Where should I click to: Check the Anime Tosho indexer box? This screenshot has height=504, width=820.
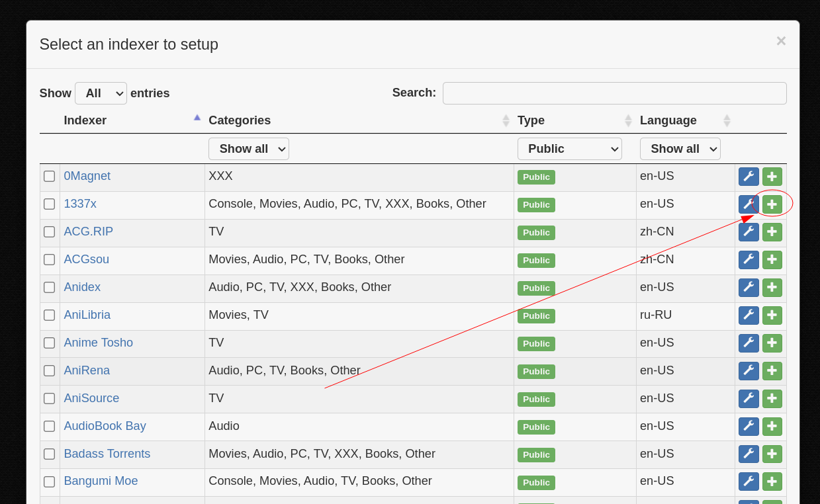(x=50, y=343)
